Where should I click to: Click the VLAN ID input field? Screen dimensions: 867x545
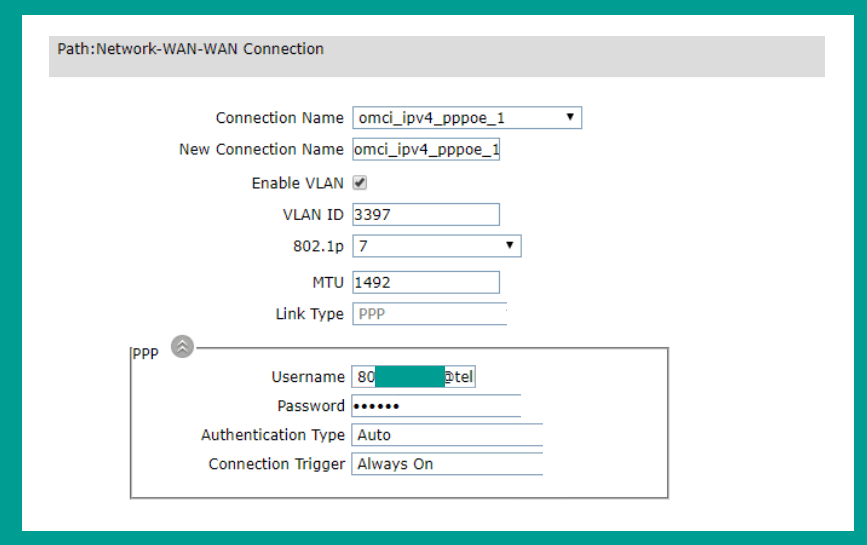[426, 214]
